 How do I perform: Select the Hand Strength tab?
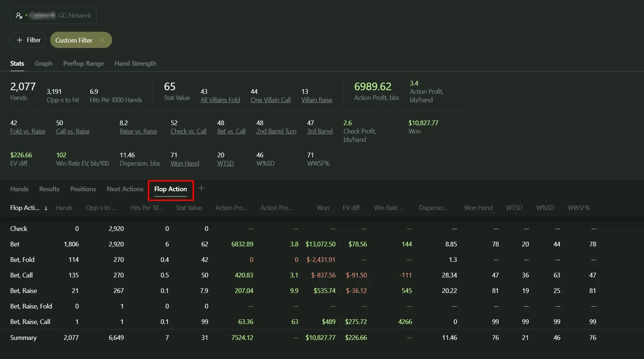click(x=135, y=64)
